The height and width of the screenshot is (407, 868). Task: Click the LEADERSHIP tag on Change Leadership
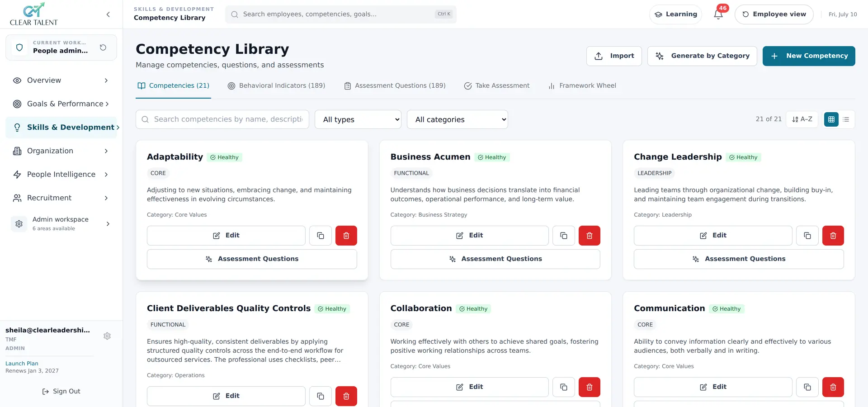[654, 173]
